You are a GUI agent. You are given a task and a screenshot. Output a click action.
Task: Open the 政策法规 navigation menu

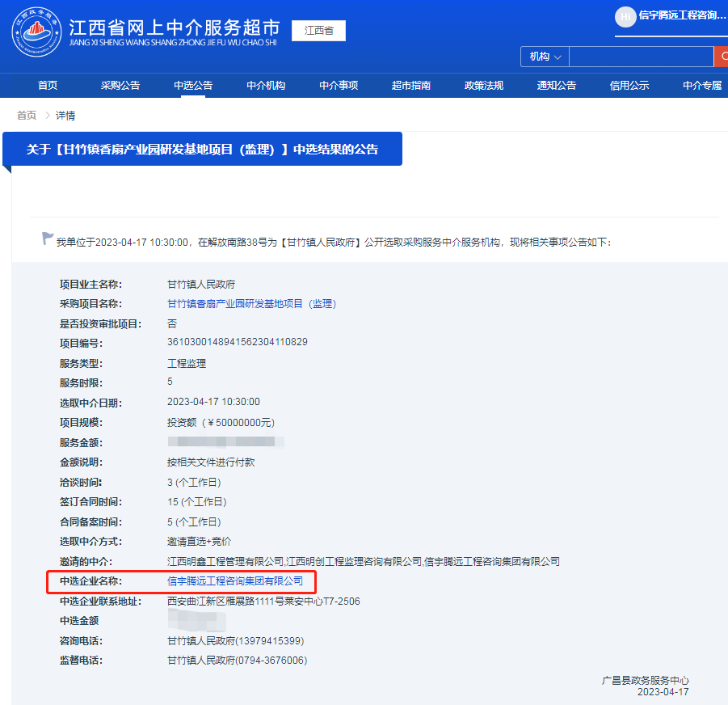click(483, 84)
